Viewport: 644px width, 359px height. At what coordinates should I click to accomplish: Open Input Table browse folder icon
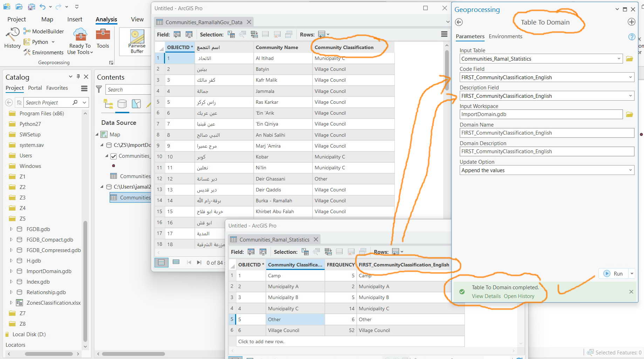click(x=629, y=59)
